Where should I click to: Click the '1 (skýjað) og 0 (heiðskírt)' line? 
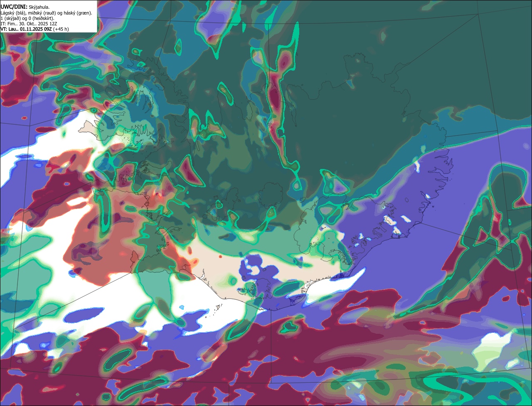point(27,18)
